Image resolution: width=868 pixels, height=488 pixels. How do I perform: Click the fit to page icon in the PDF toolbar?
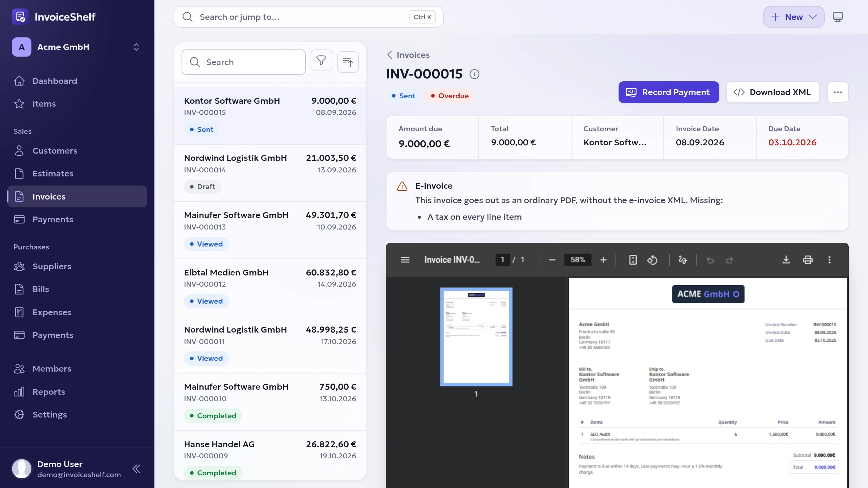pyautogui.click(x=633, y=260)
